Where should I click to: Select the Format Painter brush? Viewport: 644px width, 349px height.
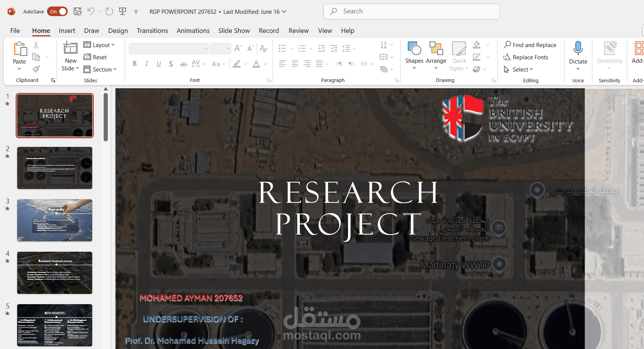(x=36, y=69)
